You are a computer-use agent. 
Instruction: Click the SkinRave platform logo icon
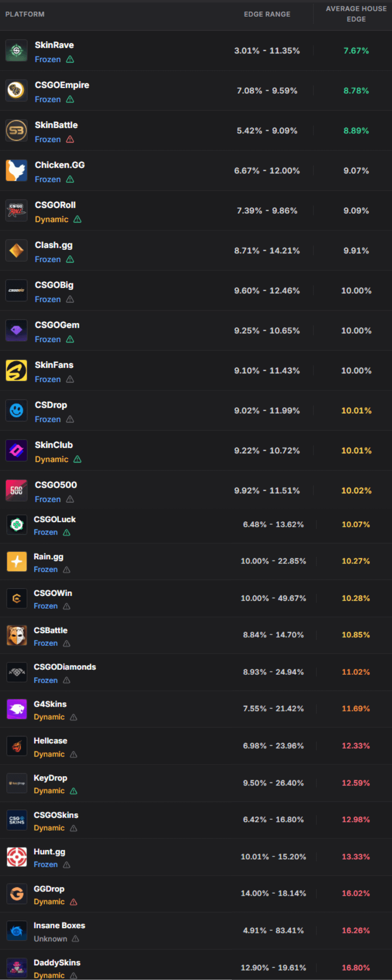(16, 50)
